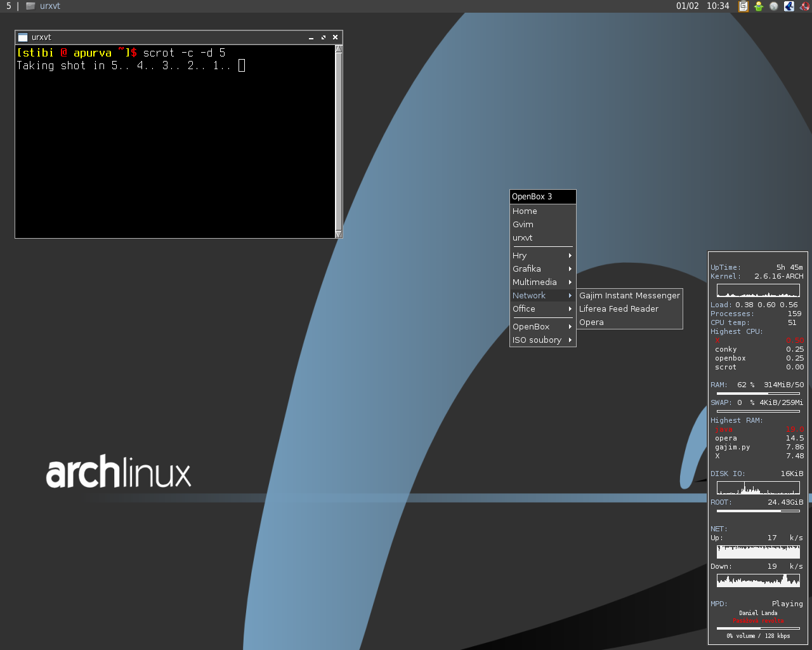The image size is (812, 650).
Task: Click the blue Liferea tray icon
Action: (789, 6)
